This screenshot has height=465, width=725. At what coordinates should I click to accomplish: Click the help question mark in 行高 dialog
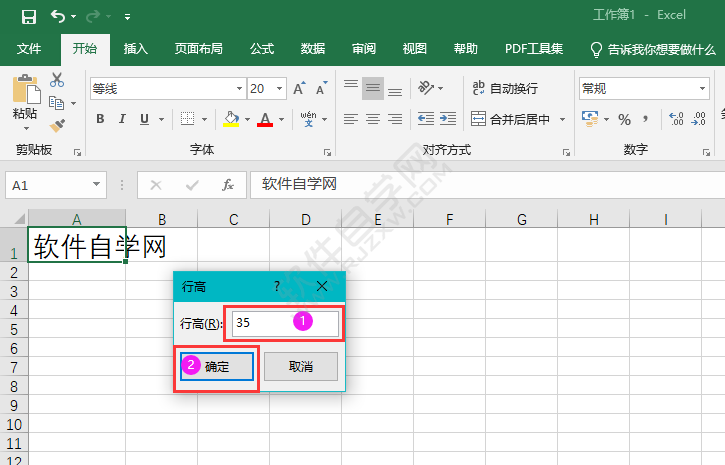click(276, 287)
